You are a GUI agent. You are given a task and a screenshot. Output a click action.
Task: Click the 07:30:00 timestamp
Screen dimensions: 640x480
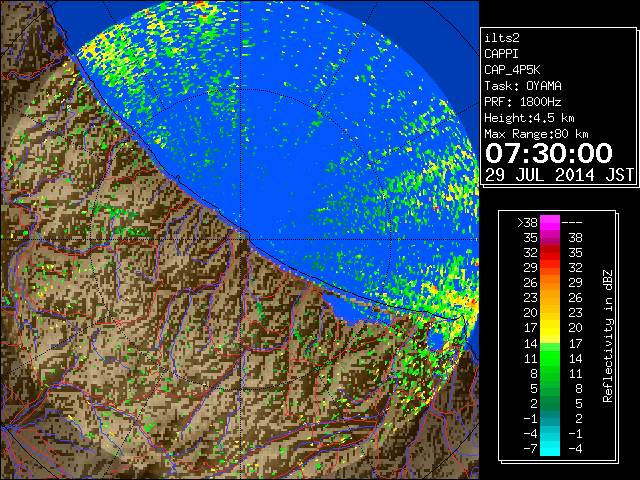[549, 153]
